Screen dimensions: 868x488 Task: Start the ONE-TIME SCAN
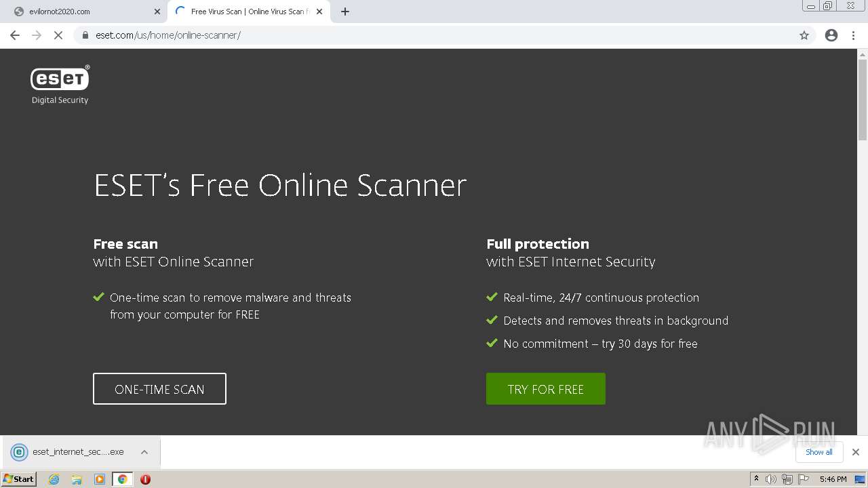[159, 389]
